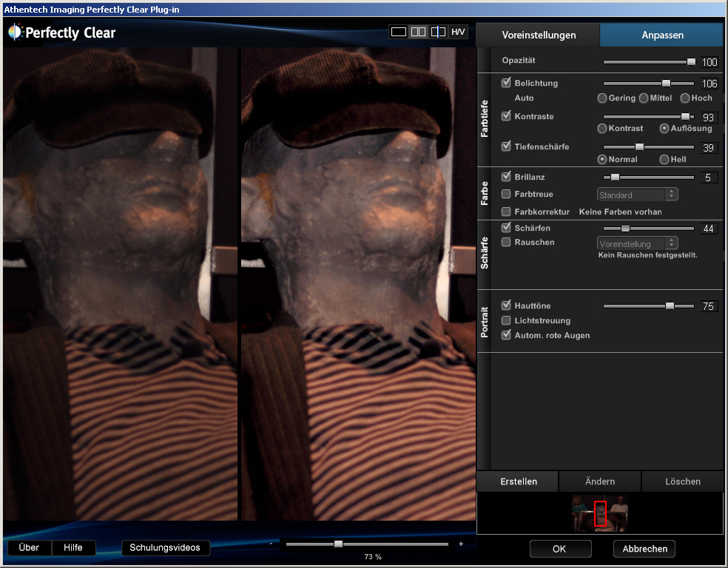Click the Schärfen value field 44
728x568 pixels.
tap(709, 229)
